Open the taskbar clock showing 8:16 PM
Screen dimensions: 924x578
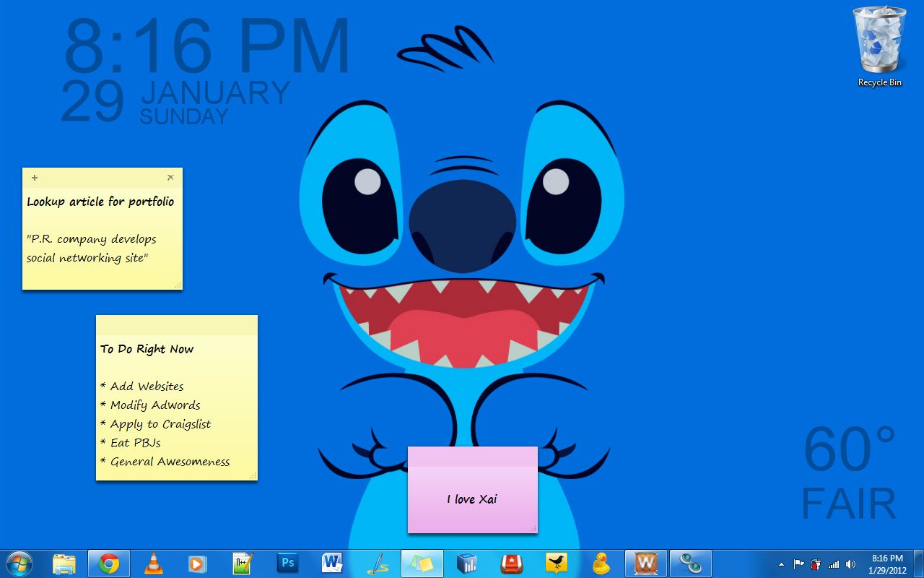tap(887, 564)
